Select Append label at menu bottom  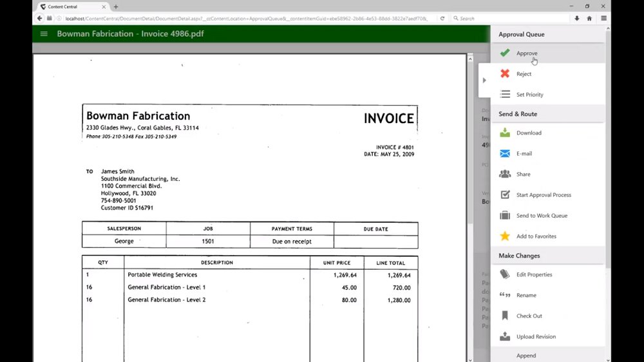(x=526, y=356)
